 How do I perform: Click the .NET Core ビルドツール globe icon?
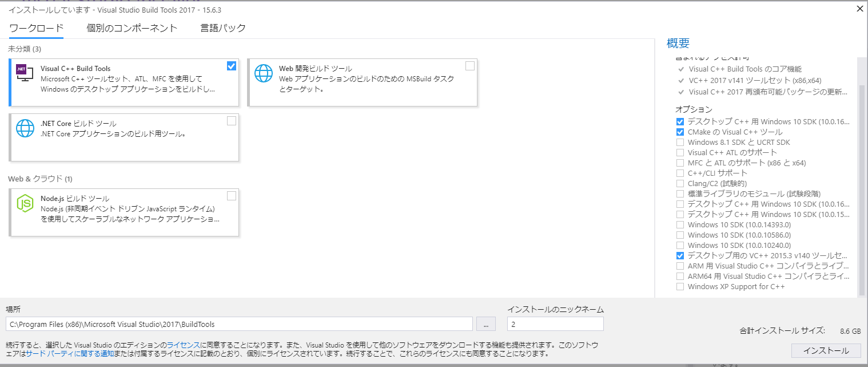tap(25, 128)
